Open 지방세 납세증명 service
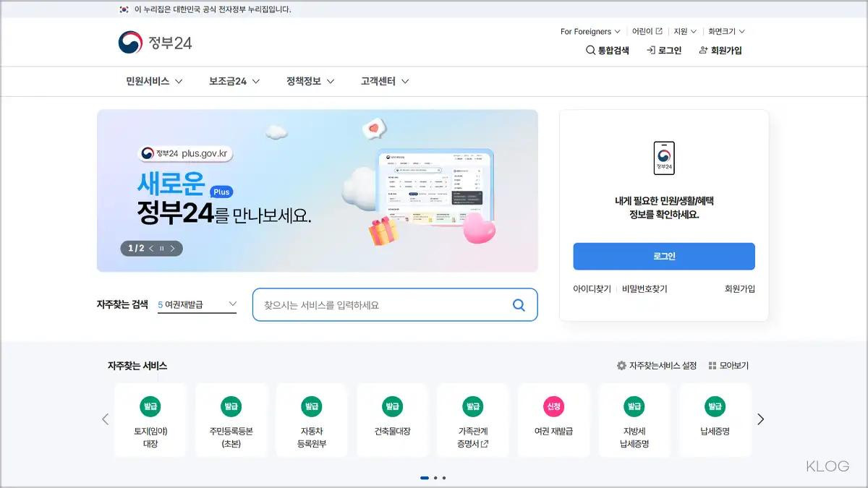Image resolution: width=868 pixels, height=488 pixels. [634, 420]
